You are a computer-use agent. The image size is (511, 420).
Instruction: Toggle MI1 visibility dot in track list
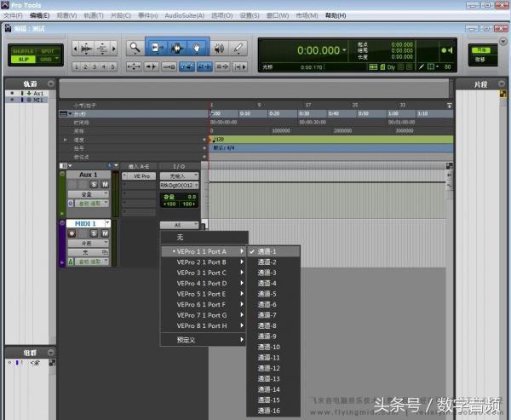[12, 100]
